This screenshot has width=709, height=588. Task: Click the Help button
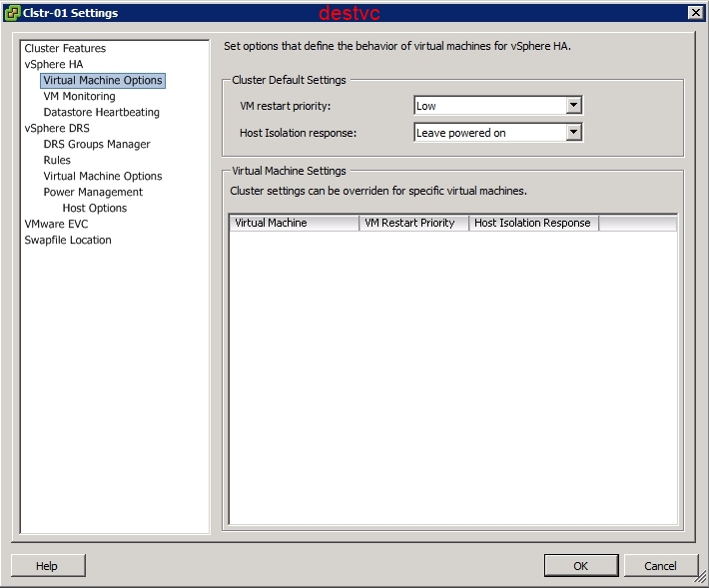point(48,566)
